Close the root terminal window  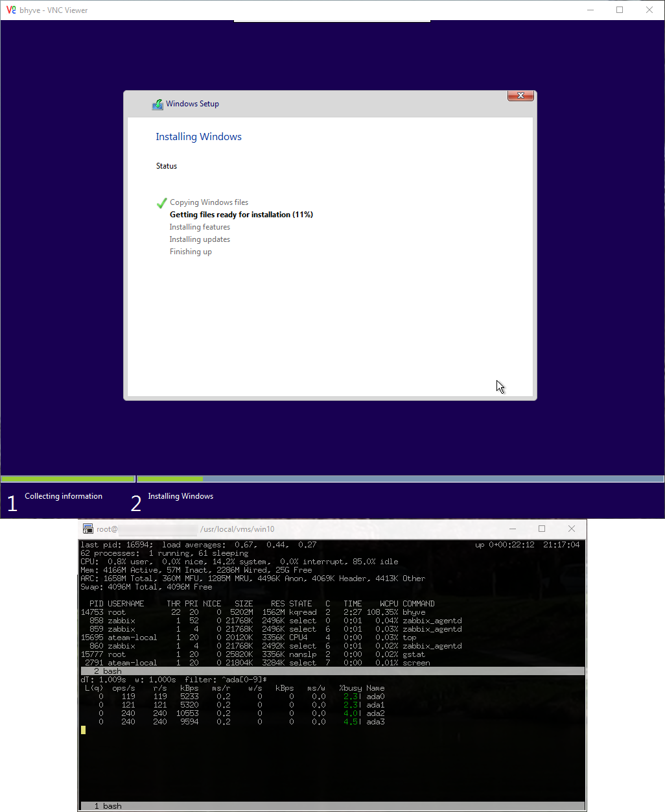coord(571,529)
